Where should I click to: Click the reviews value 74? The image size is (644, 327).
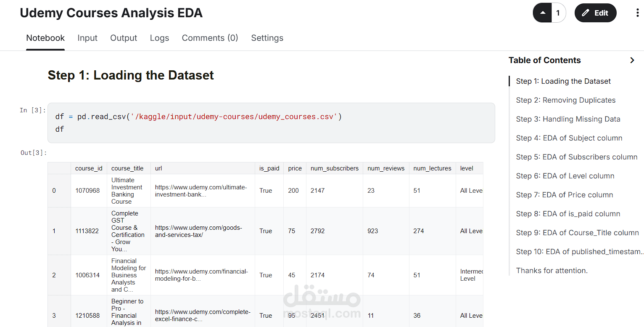click(x=371, y=275)
